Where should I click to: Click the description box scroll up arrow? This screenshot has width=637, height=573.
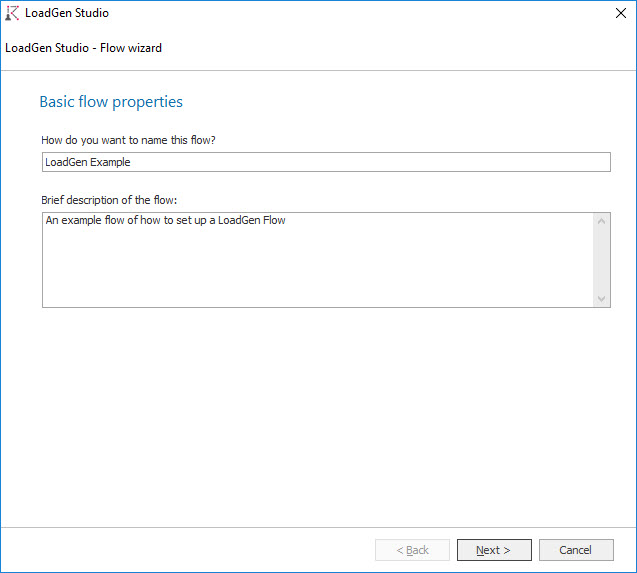point(601,221)
